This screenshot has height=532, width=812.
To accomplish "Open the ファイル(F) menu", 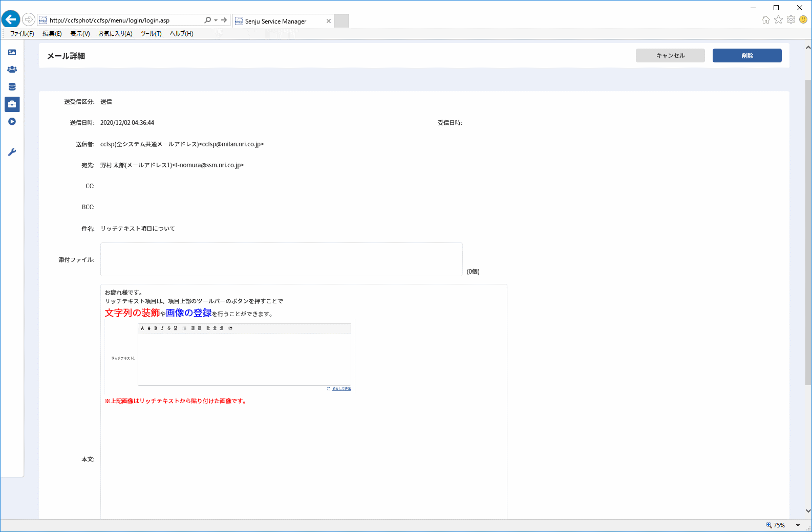I will pyautogui.click(x=22, y=34).
